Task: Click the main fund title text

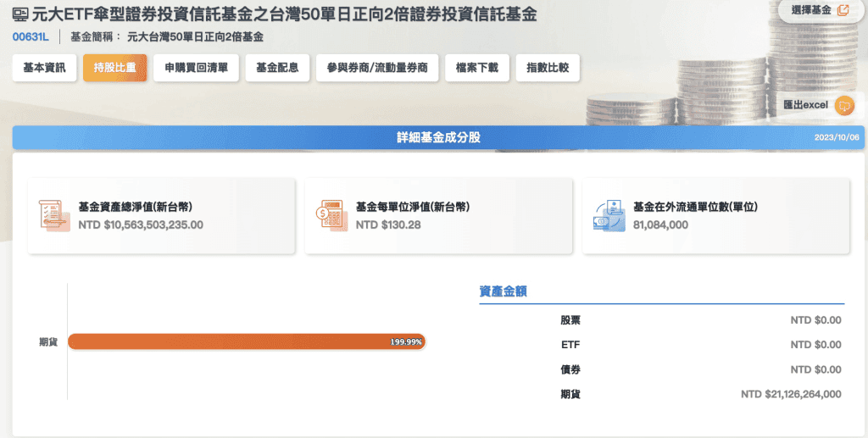Action: tap(284, 14)
